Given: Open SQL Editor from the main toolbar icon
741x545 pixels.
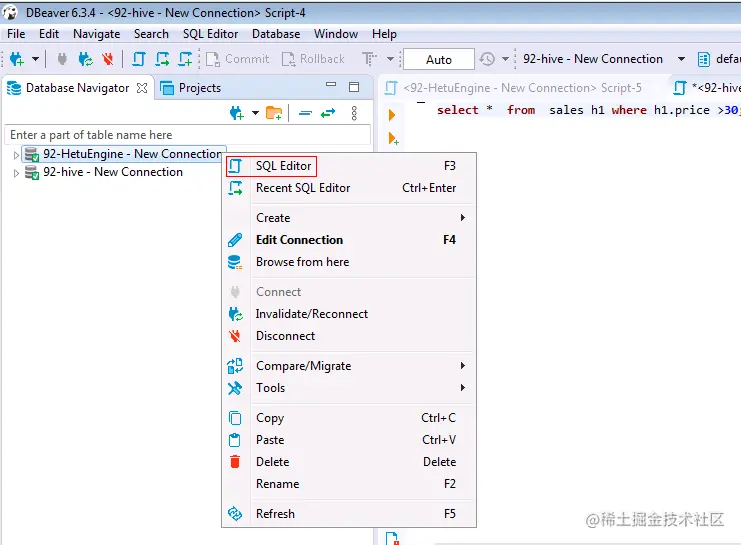Looking at the screenshot, I should pyautogui.click(x=138, y=59).
